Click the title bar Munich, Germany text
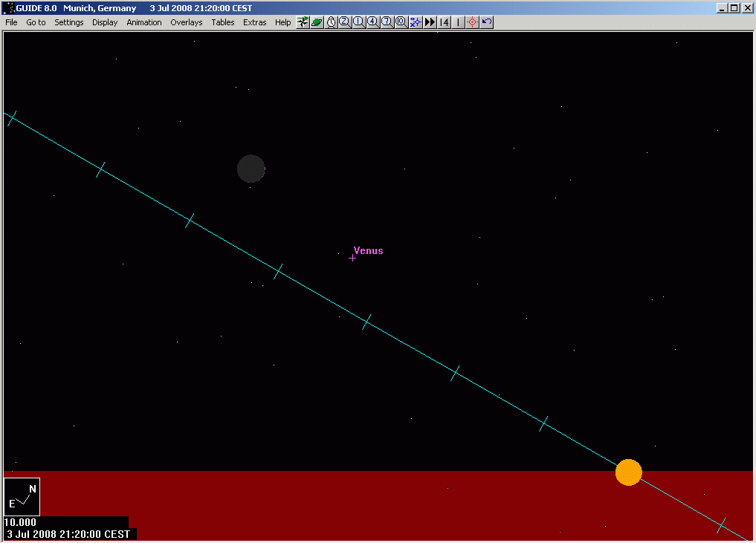Image resolution: width=756 pixels, height=543 pixels. pyautogui.click(x=100, y=8)
